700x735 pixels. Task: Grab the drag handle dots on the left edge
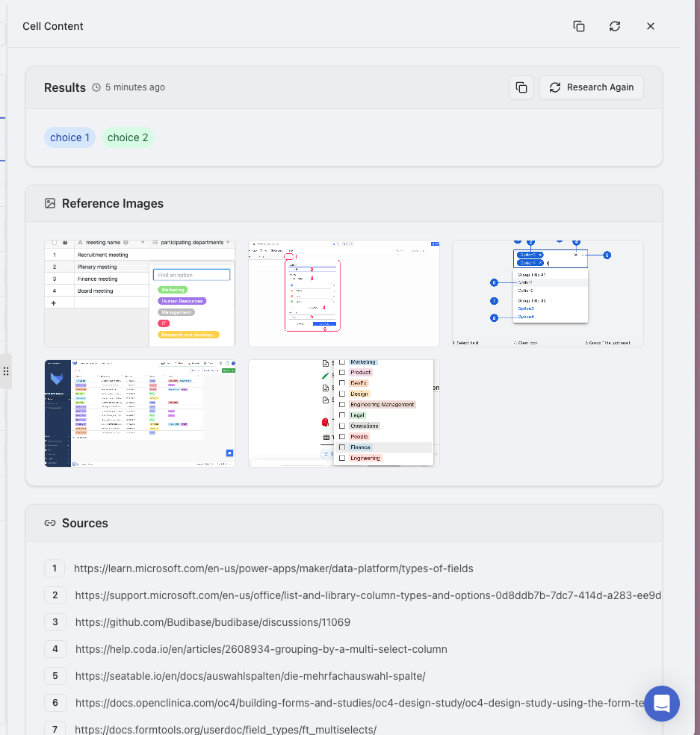6,370
